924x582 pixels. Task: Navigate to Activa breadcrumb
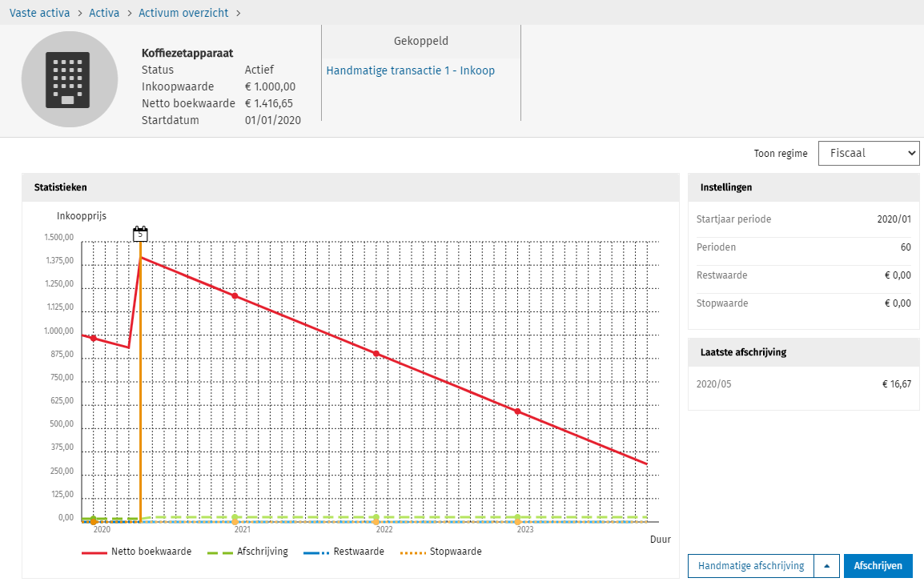(x=104, y=13)
